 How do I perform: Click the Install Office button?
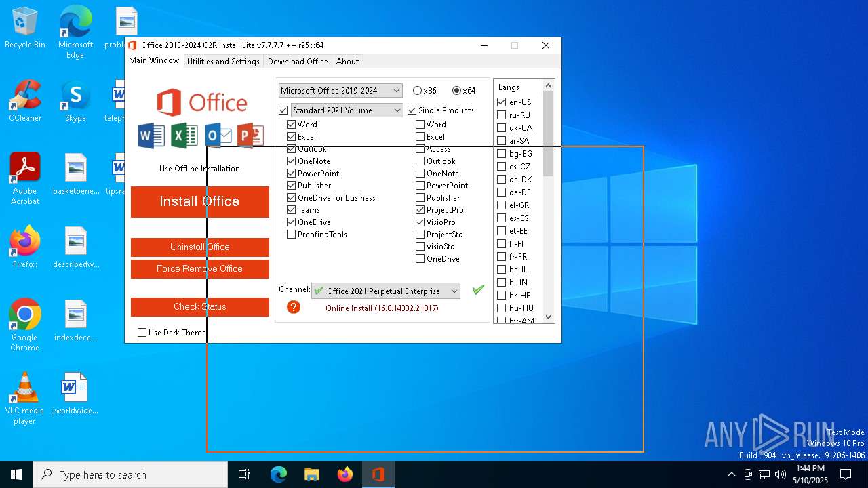(x=199, y=201)
